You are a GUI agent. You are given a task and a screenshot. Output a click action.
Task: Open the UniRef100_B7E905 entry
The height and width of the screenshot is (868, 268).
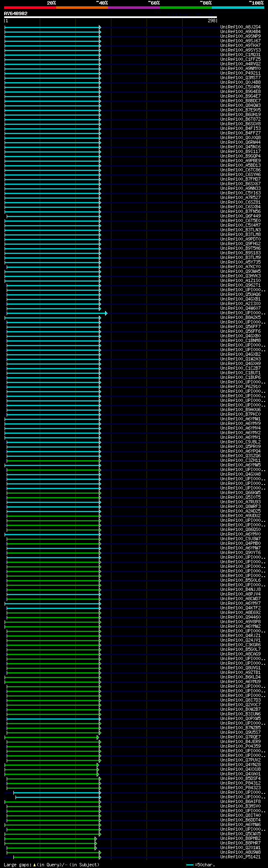click(x=240, y=110)
